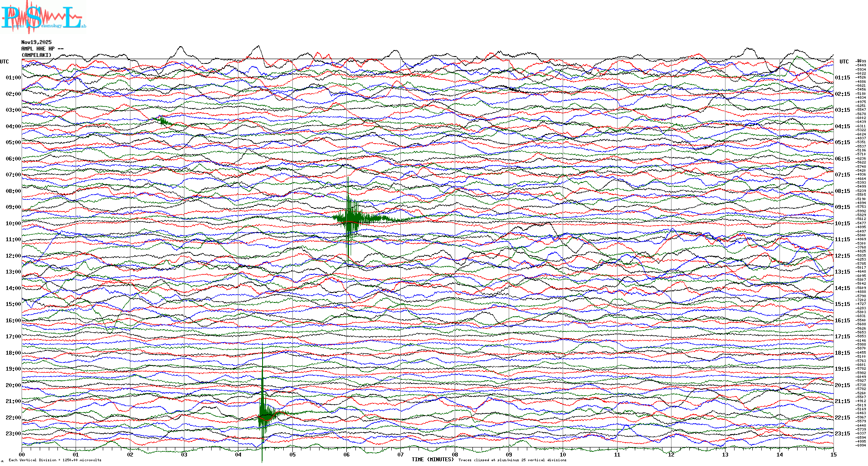Click the 05:15 label on right axis
Screen dimensions: 868x466
(842, 142)
